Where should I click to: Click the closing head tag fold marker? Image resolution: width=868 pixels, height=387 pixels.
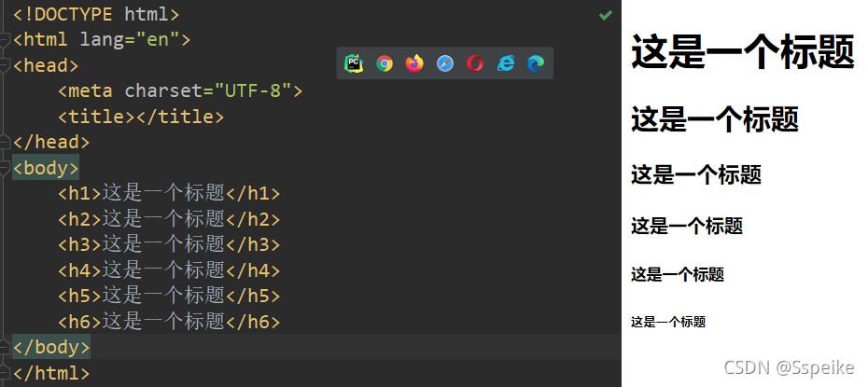click(x=5, y=142)
